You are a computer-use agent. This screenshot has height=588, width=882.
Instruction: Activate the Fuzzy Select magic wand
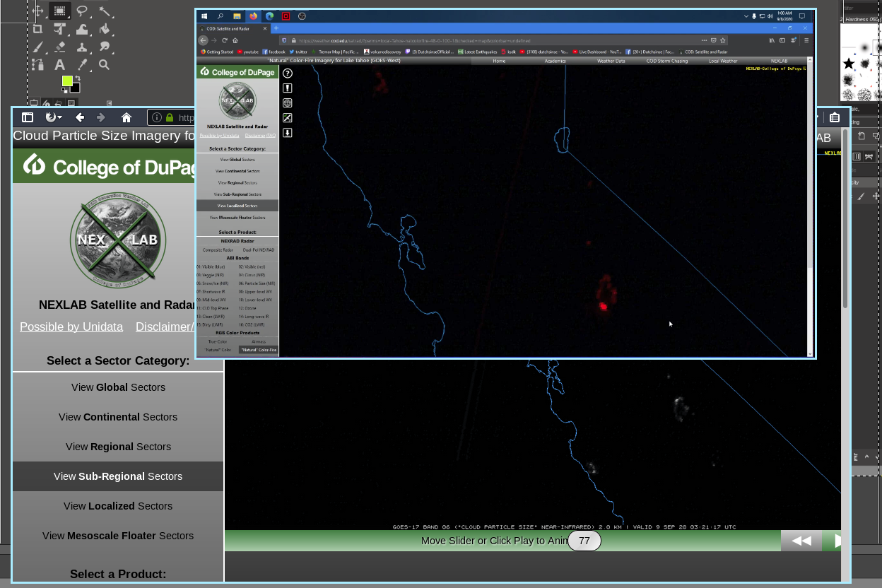click(105, 11)
